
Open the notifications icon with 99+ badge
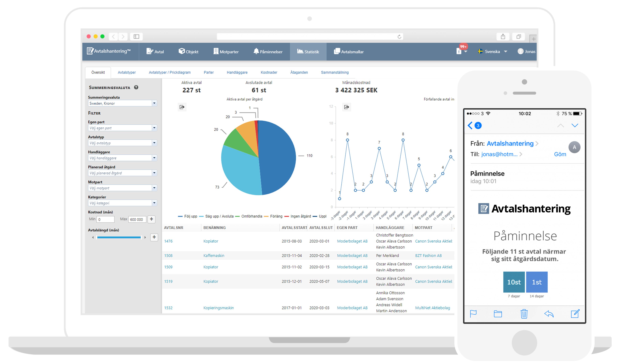coord(459,51)
